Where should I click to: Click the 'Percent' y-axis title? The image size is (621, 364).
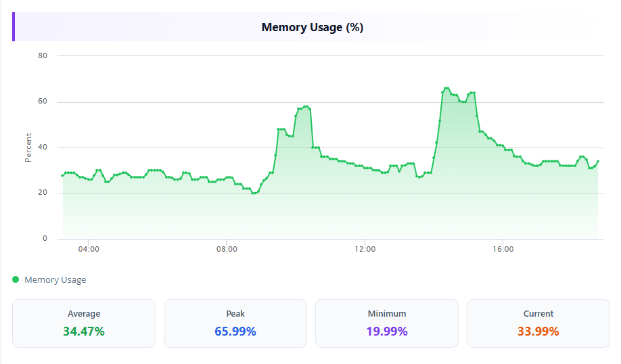click(x=28, y=147)
